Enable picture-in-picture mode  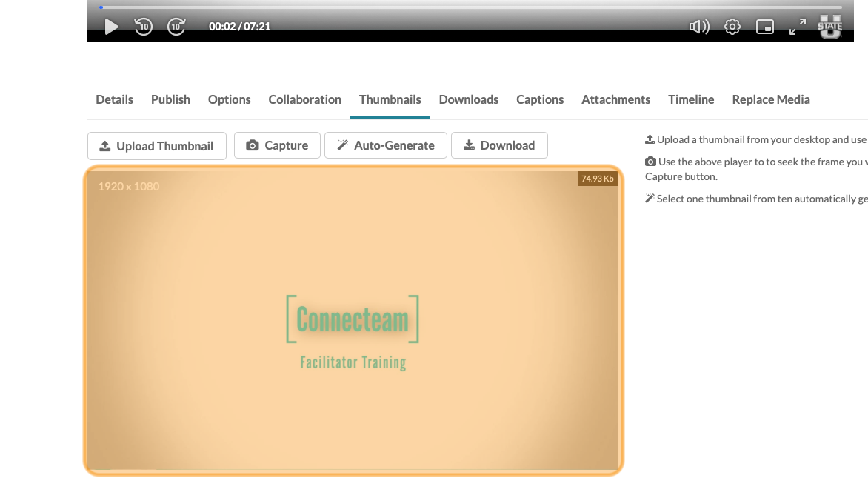[x=764, y=27]
